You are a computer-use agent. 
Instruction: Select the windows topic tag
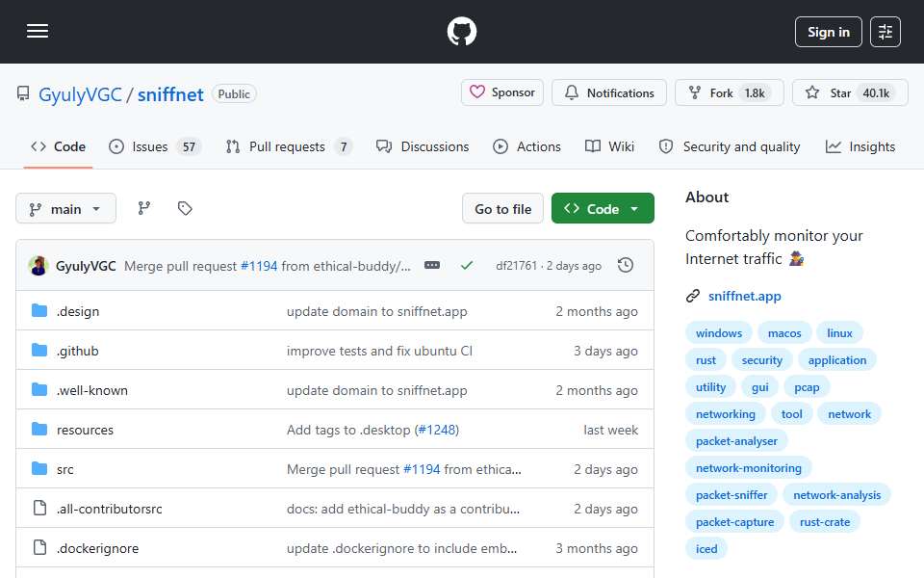719,333
